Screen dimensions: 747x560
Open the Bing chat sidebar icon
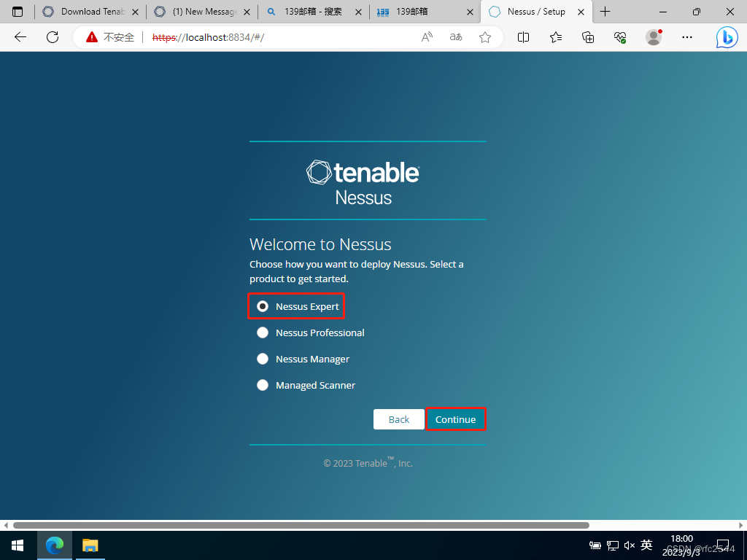[727, 37]
